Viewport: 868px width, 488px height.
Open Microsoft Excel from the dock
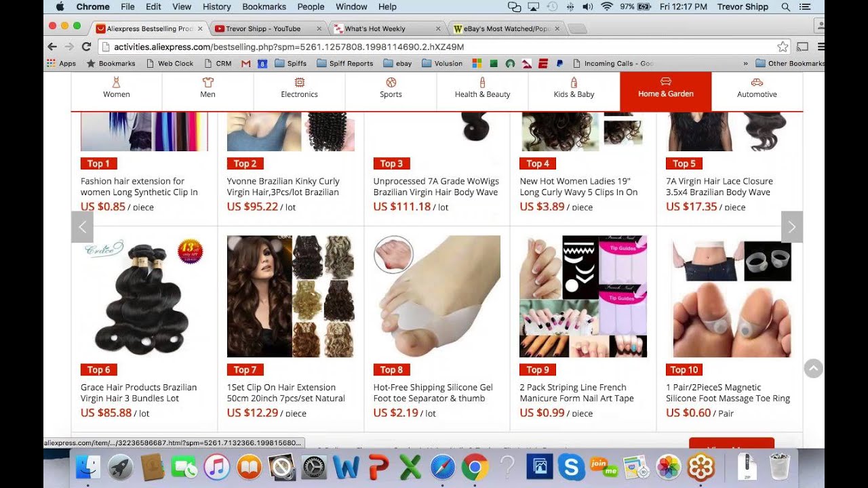pyautogui.click(x=410, y=467)
